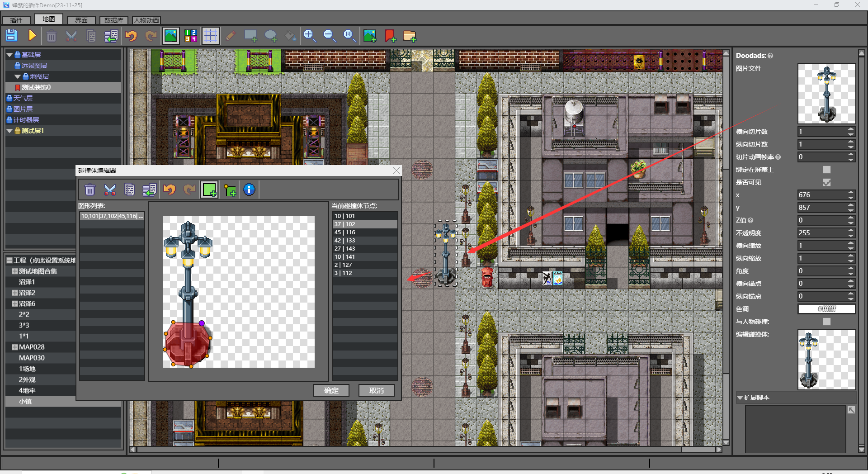Toggle the grid display toolbar icon
This screenshot has height=474, width=868.
(x=211, y=36)
